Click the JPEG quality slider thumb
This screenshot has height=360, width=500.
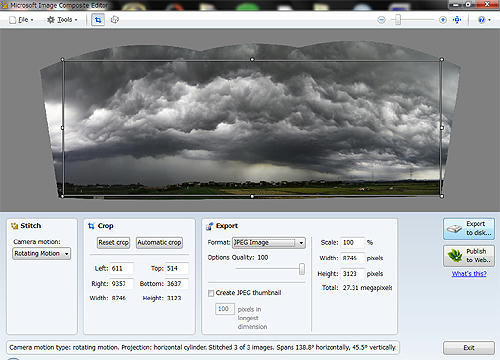coord(302,269)
